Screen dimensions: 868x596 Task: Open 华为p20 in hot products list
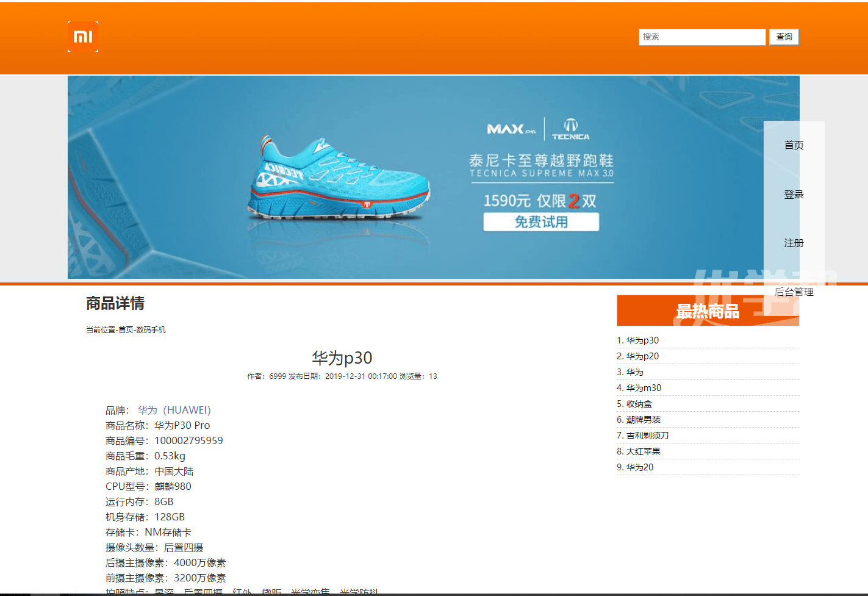642,356
